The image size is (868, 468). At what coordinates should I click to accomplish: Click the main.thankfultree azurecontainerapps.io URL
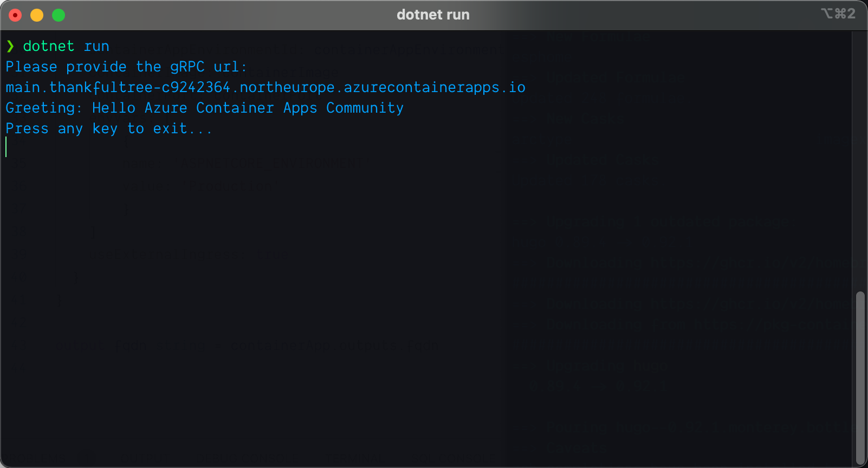pos(265,87)
